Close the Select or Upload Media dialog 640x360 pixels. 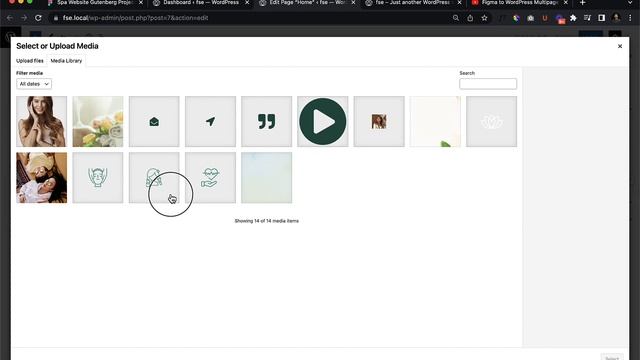[x=620, y=46]
